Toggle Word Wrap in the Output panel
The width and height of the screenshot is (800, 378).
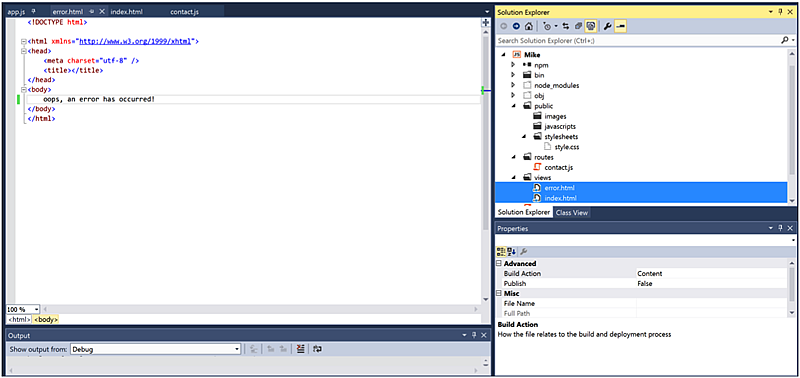point(318,349)
